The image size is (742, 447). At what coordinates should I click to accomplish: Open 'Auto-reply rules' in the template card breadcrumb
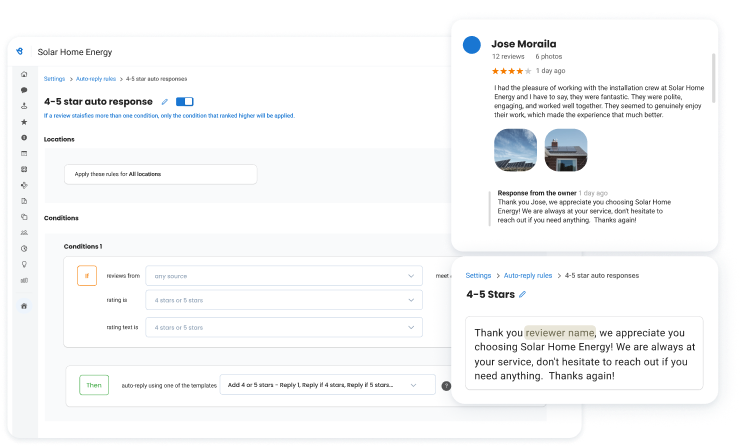pyautogui.click(x=528, y=275)
